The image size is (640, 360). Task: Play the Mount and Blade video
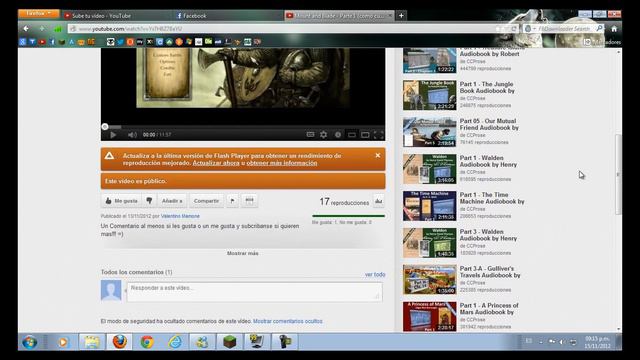113,135
